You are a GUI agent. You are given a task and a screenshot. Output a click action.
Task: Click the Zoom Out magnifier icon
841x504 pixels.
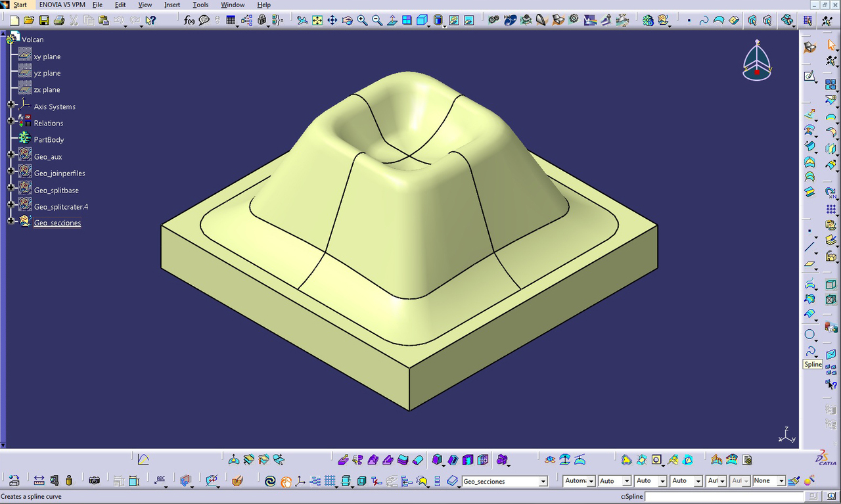[377, 20]
